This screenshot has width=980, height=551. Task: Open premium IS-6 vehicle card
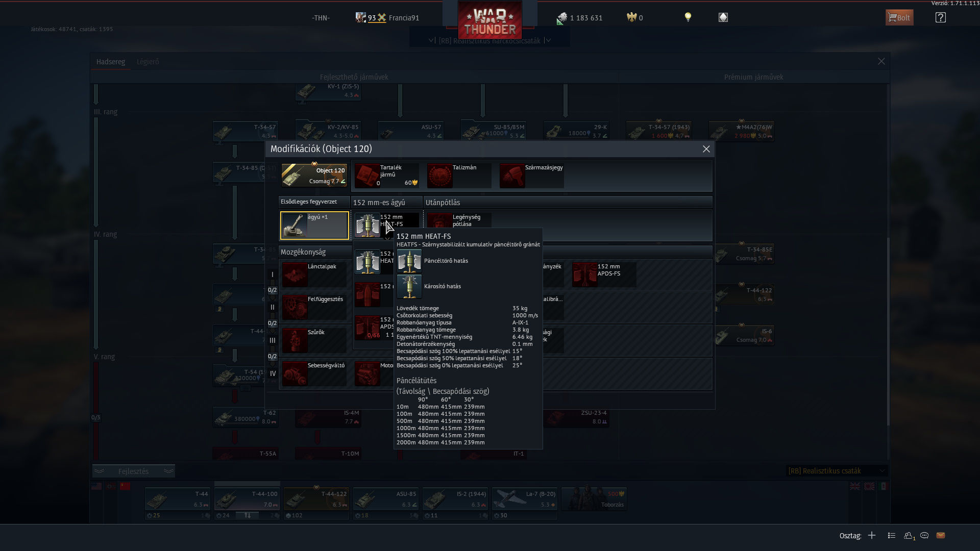pos(744,336)
